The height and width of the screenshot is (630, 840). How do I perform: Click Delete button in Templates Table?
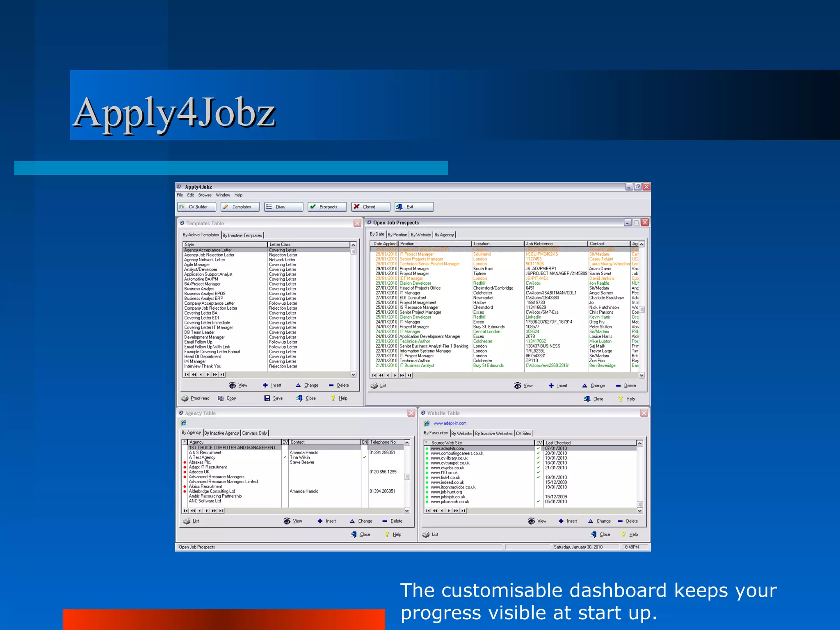[x=339, y=385]
